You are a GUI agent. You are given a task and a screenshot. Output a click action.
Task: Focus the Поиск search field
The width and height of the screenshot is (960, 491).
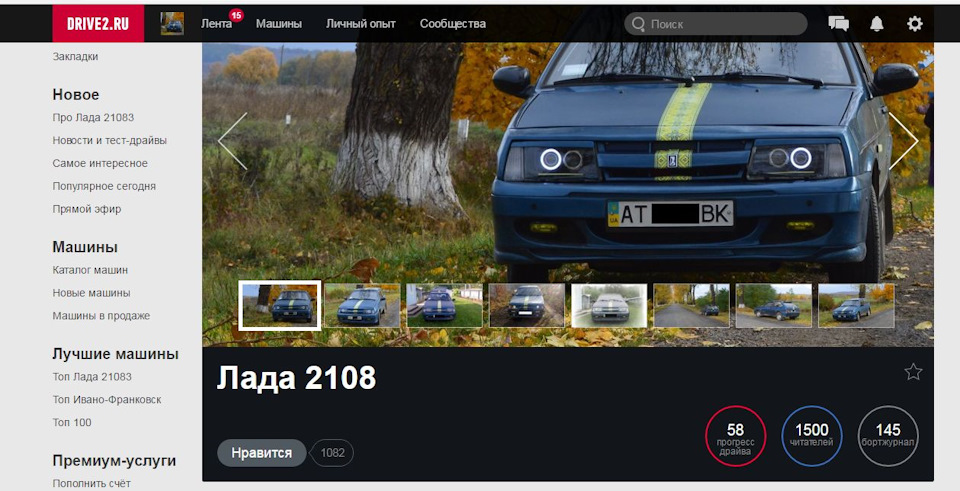click(x=716, y=24)
